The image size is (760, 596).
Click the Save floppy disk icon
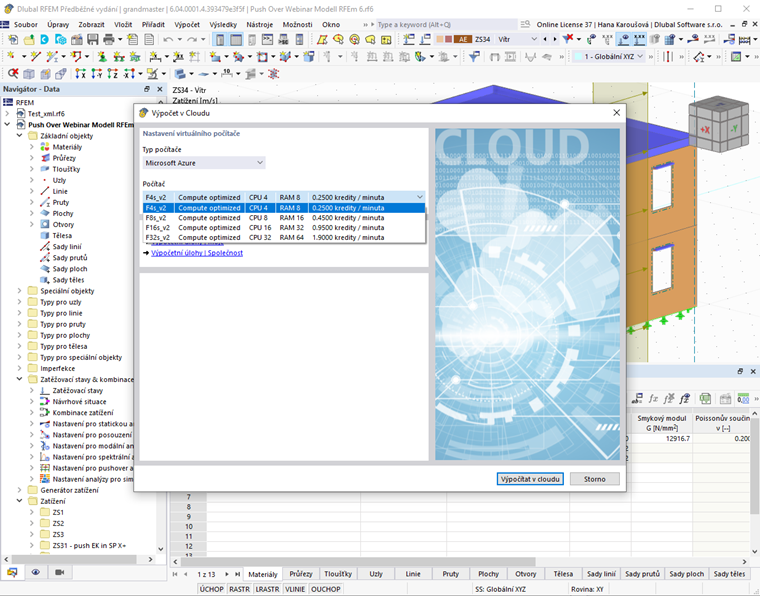(x=93, y=40)
